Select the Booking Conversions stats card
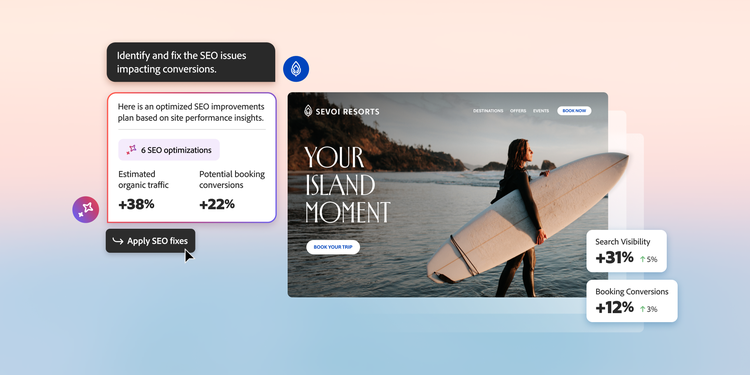Viewport: 750px width, 375px height. [632, 301]
